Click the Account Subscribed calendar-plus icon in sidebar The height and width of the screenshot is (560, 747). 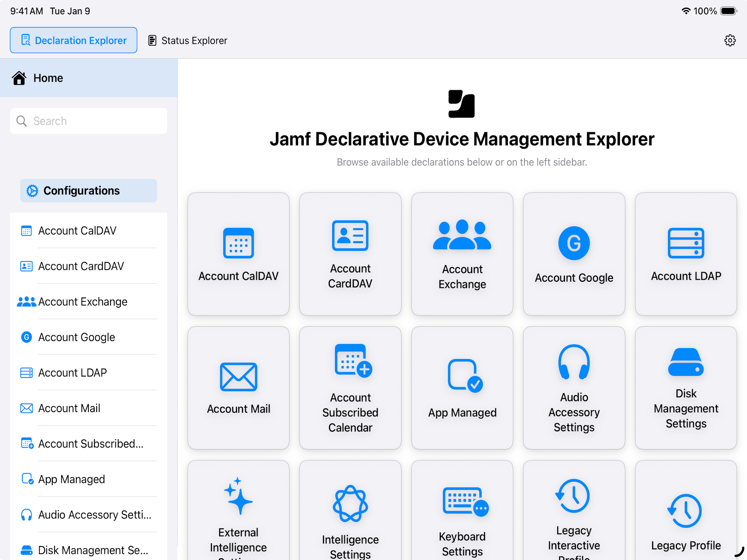pos(27,444)
